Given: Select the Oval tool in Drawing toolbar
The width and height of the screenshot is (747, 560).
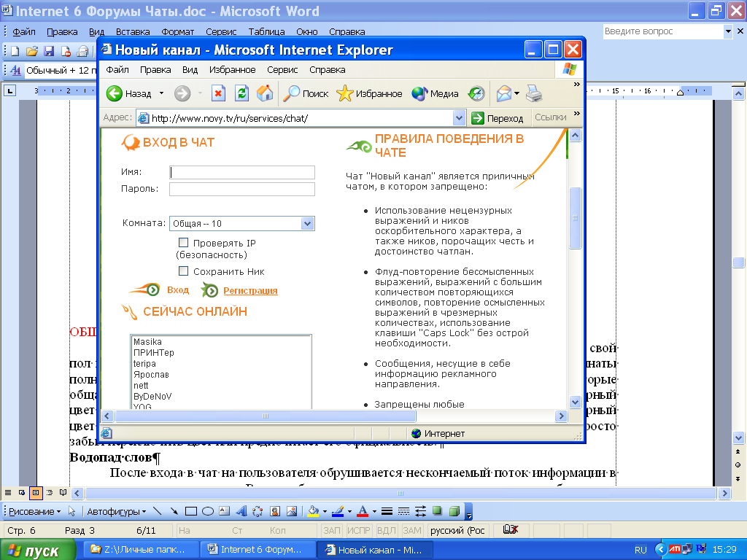Looking at the screenshot, I should coord(208,511).
